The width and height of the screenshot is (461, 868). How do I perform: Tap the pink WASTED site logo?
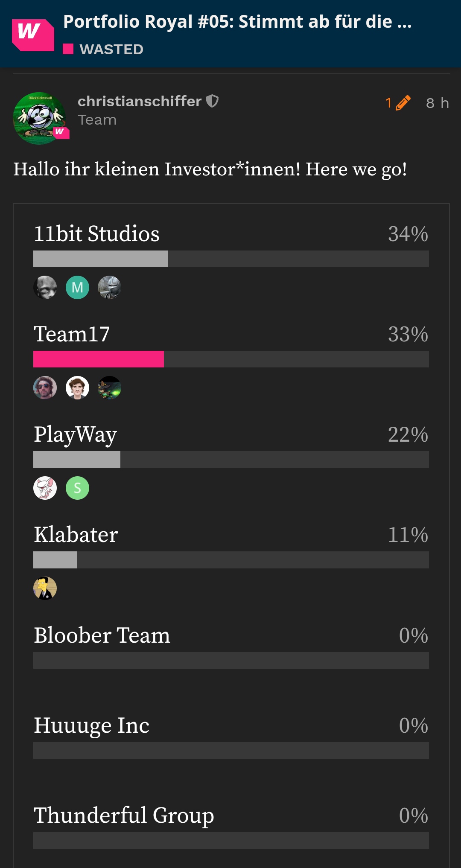(x=33, y=35)
